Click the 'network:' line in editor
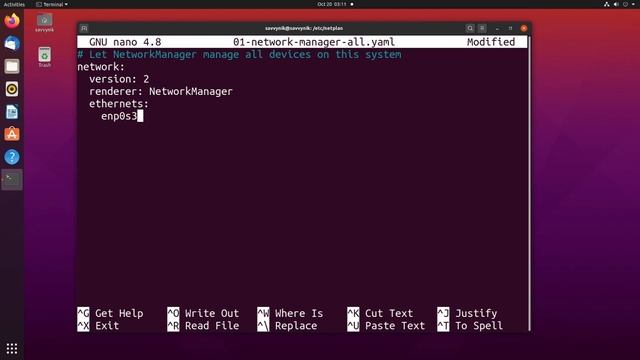The image size is (640, 360). click(101, 67)
